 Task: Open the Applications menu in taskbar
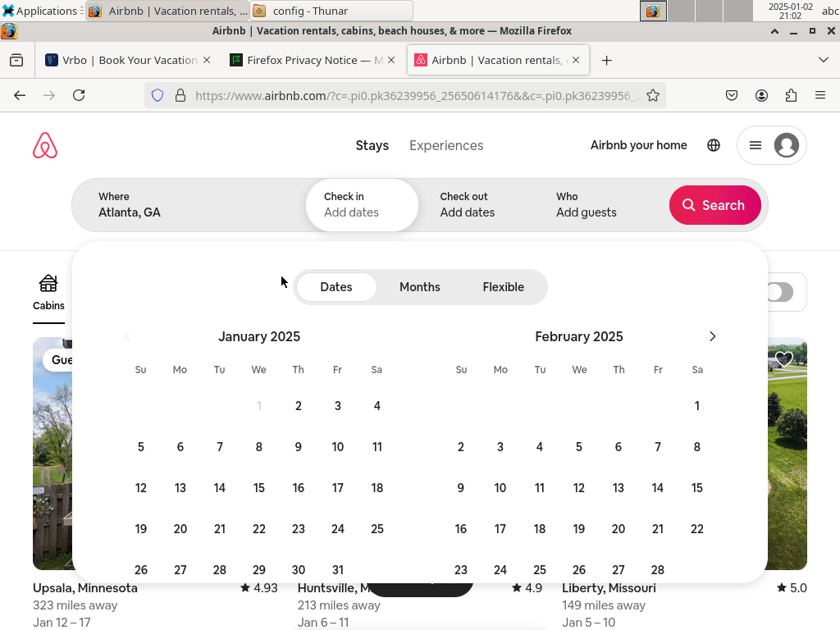click(41, 11)
